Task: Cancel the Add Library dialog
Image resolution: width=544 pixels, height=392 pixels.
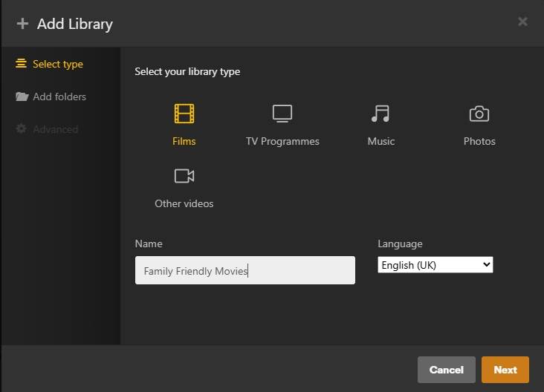Action: click(446, 370)
